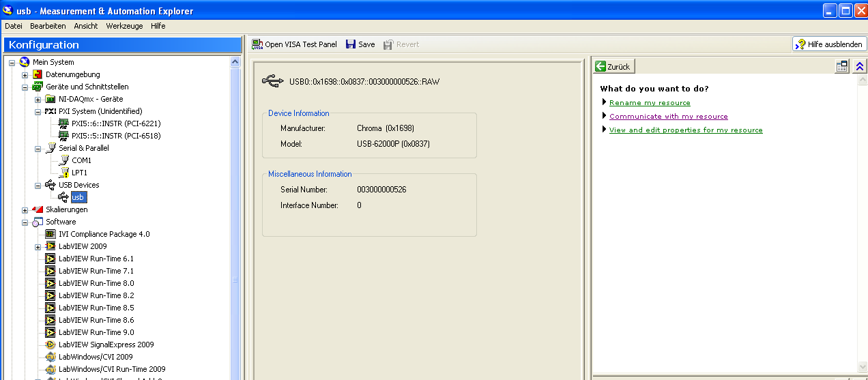The image size is (868, 380).
Task: Collapse the PXI System node
Action: point(38,111)
